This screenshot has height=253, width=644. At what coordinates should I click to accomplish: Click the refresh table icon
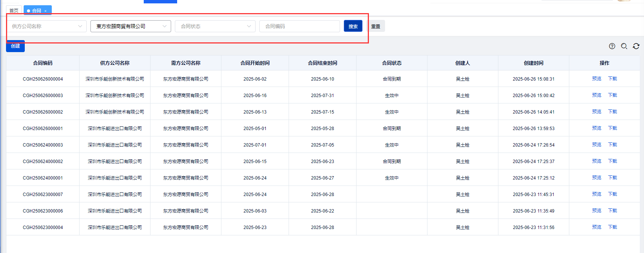point(636,46)
